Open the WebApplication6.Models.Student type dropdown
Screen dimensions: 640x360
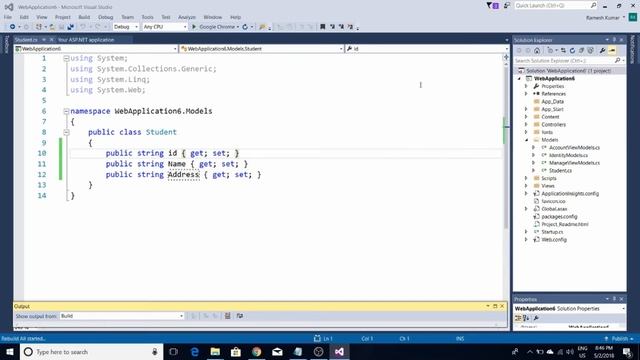pyautogui.click(x=262, y=49)
